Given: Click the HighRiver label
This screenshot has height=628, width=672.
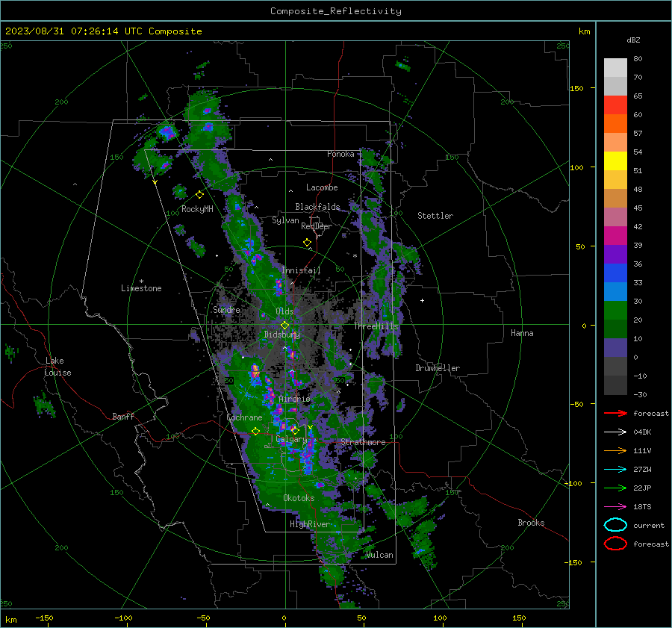Looking at the screenshot, I should pyautogui.click(x=309, y=524).
